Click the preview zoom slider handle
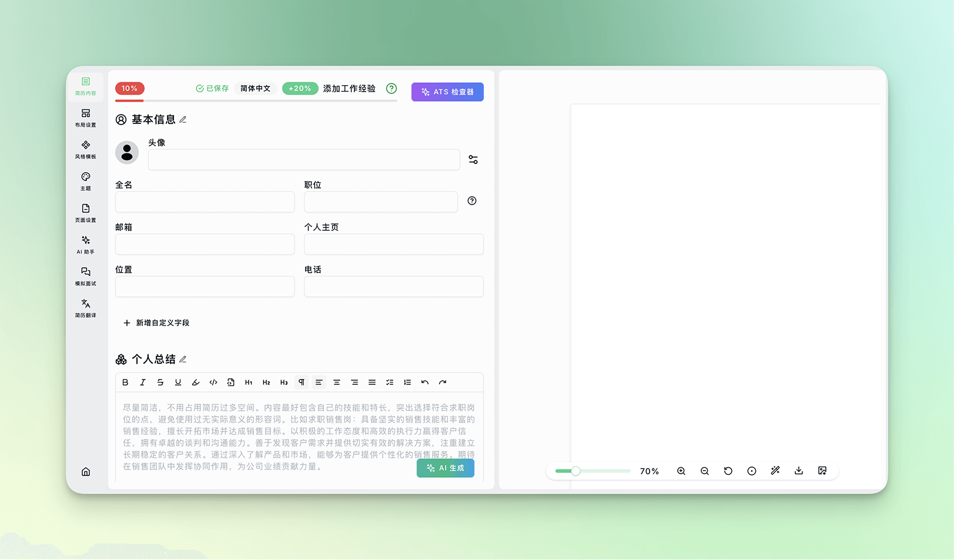954x560 pixels. coord(576,471)
